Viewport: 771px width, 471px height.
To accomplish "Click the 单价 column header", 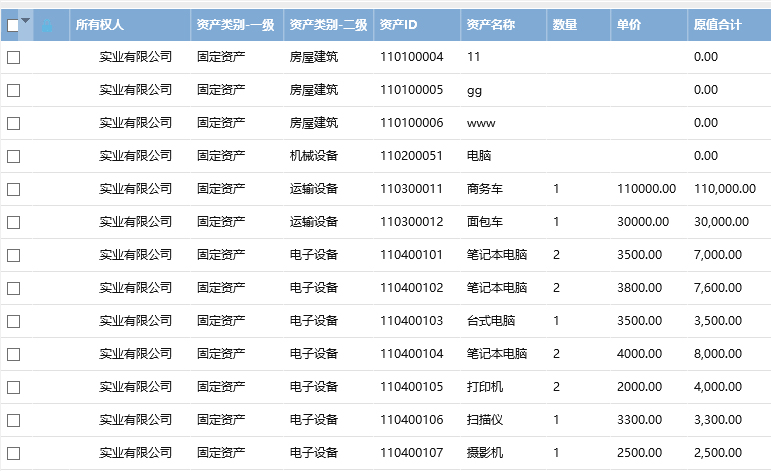I will [629, 24].
